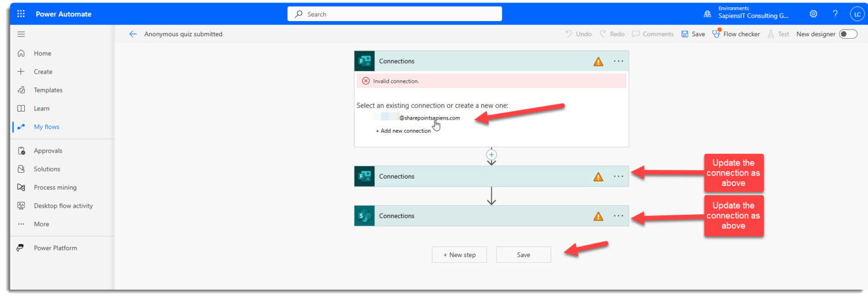Click the insert step plus icon
The image size is (868, 297).
491,155
